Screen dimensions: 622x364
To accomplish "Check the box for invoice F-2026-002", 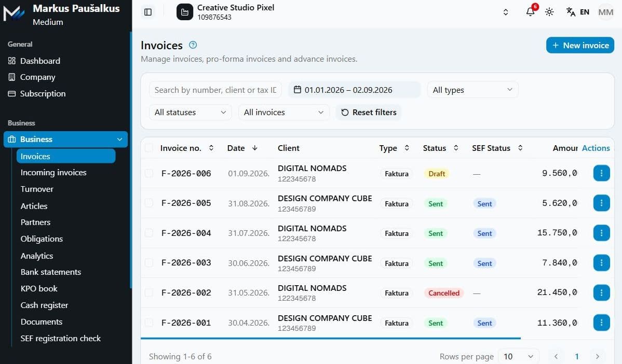I will point(149,292).
